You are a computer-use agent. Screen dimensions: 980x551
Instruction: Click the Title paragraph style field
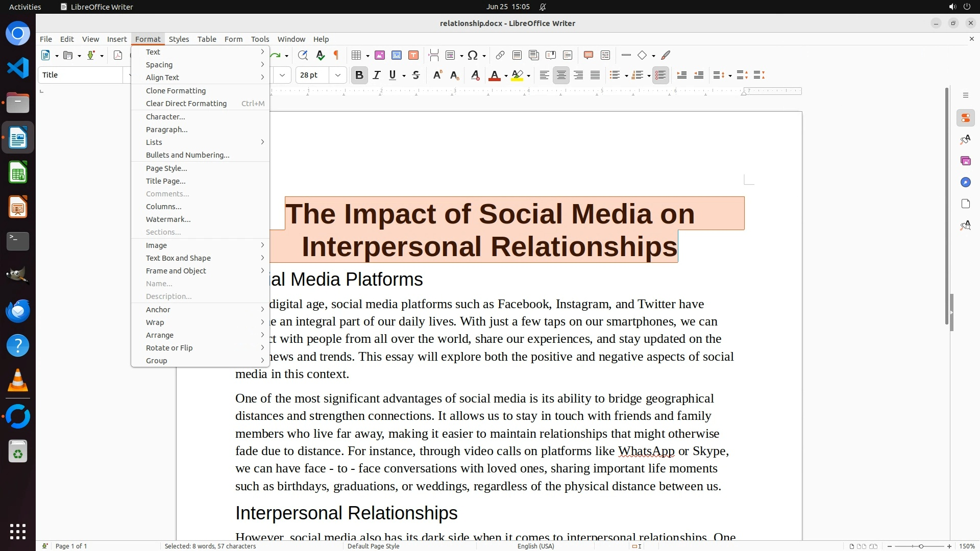click(81, 75)
